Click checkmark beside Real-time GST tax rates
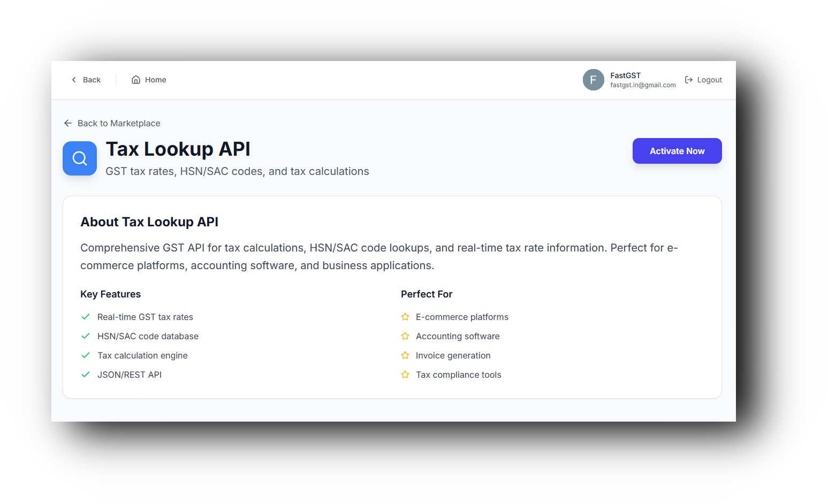 85,317
